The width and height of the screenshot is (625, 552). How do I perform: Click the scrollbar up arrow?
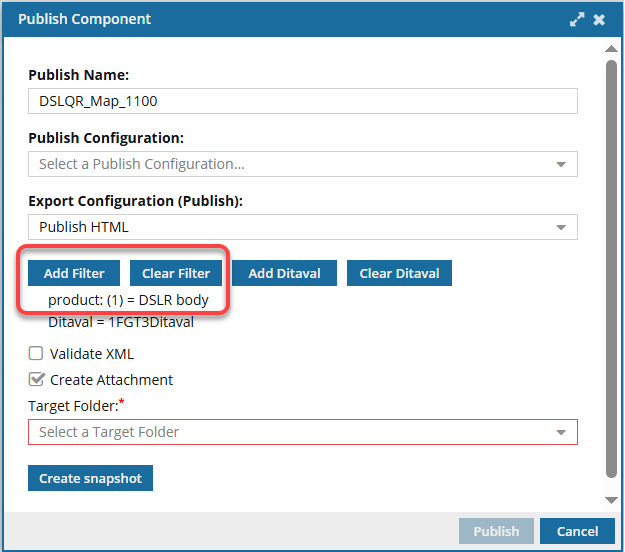tap(610, 45)
